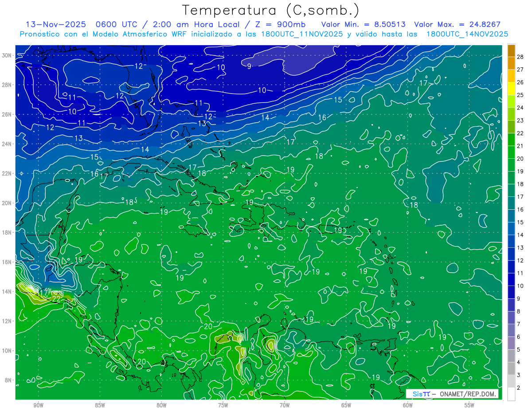This screenshot has height=411, width=532.
Task: Click the 75W longitude label
Action: pos(223,405)
